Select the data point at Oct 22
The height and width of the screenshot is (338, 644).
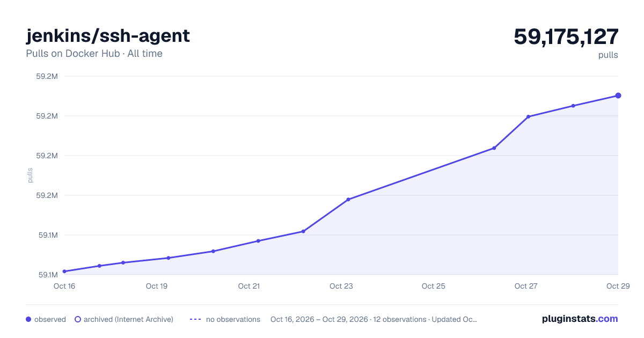point(303,231)
